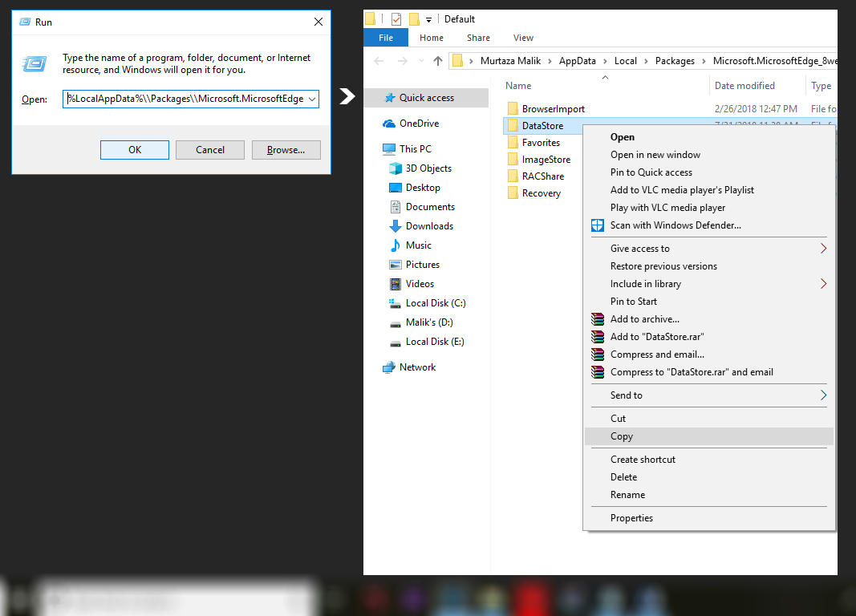Click the Videos film icon
Viewport: 856px width, 616px height.
(396, 284)
